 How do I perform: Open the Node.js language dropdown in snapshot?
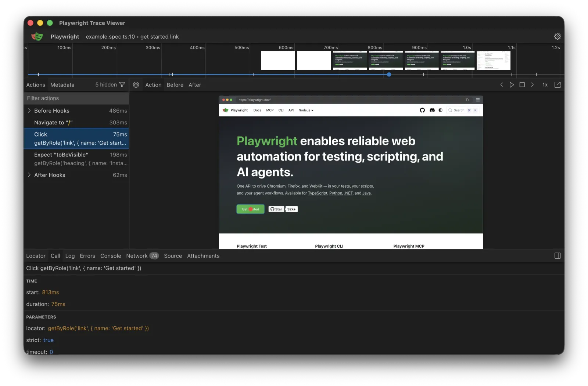(306, 110)
